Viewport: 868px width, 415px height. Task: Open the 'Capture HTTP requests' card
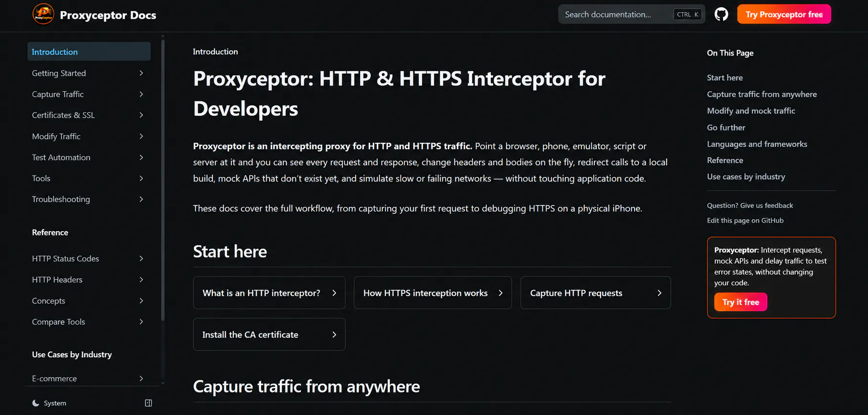[595, 293]
